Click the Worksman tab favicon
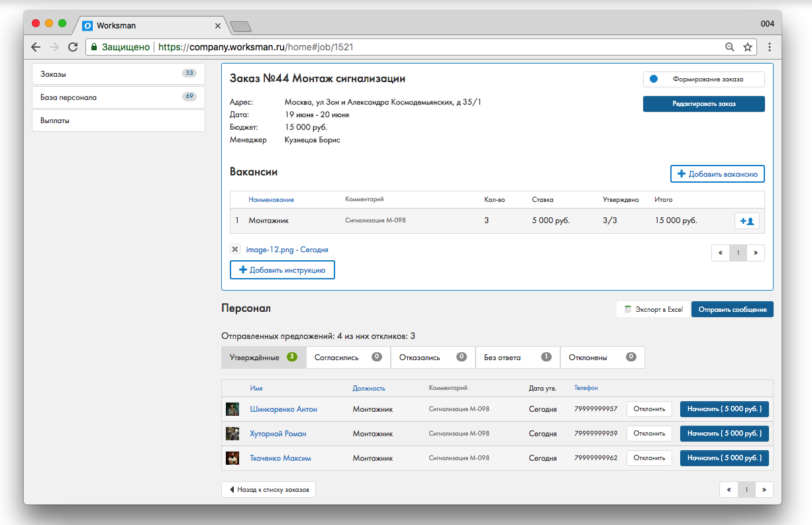This screenshot has height=525, width=812. click(87, 26)
